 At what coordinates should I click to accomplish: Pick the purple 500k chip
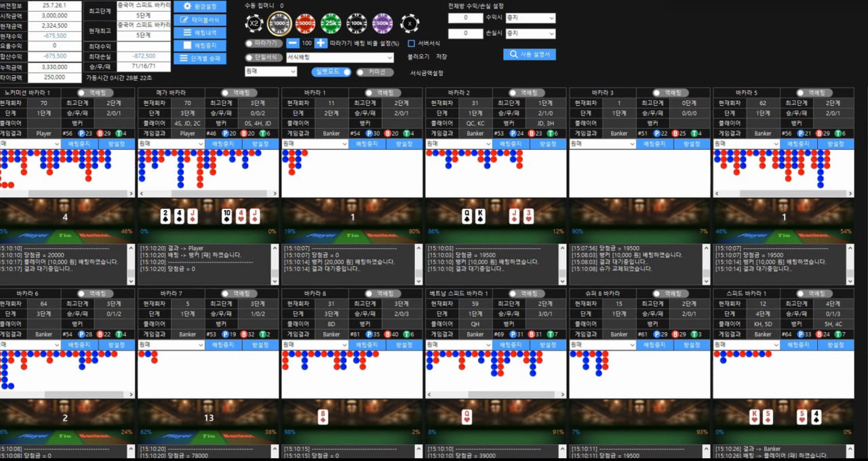coord(383,24)
